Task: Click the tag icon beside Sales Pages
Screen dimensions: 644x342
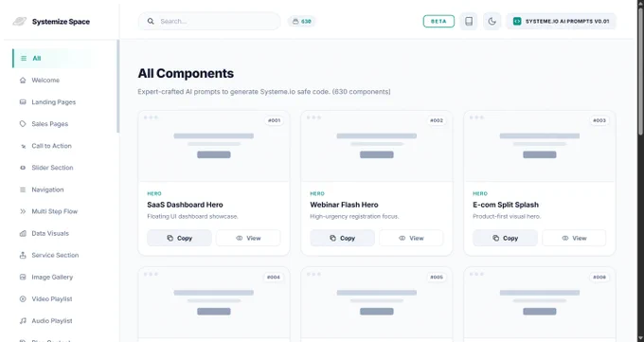Action: [23, 124]
